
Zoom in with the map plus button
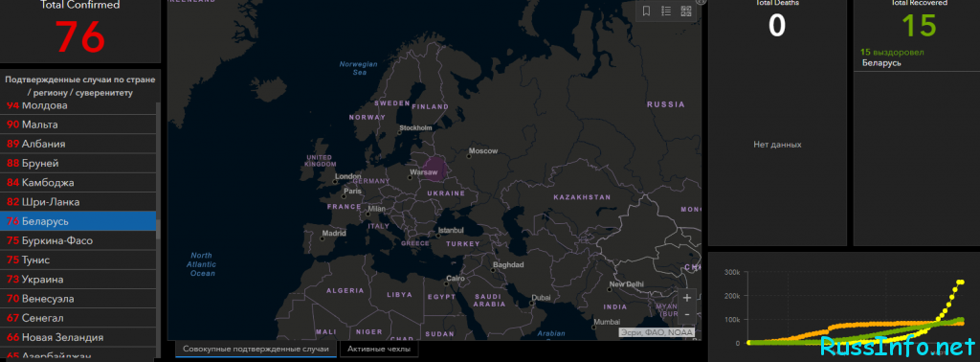(687, 298)
